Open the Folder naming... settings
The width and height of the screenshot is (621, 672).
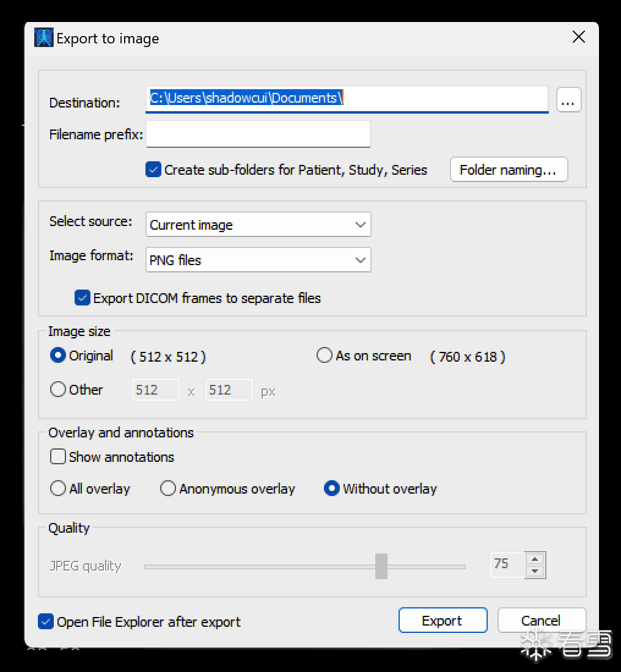pyautogui.click(x=509, y=170)
